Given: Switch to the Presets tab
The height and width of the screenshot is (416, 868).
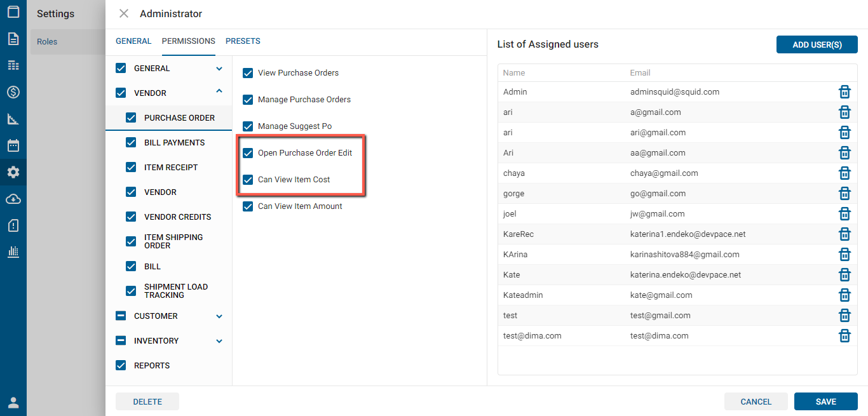Looking at the screenshot, I should (243, 41).
